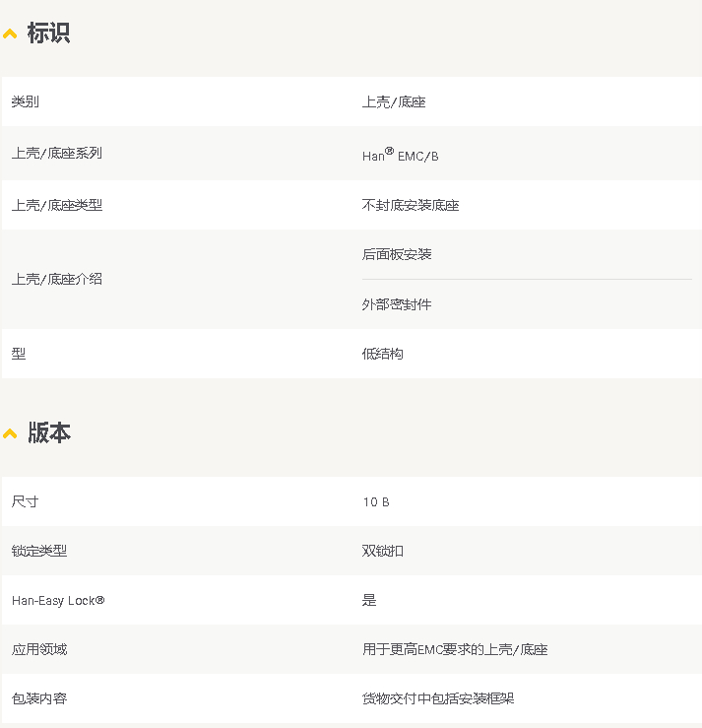Click the 用于更高EMC要求的上壳/底座 value
Image resolution: width=702 pixels, height=728 pixels.
455,649
